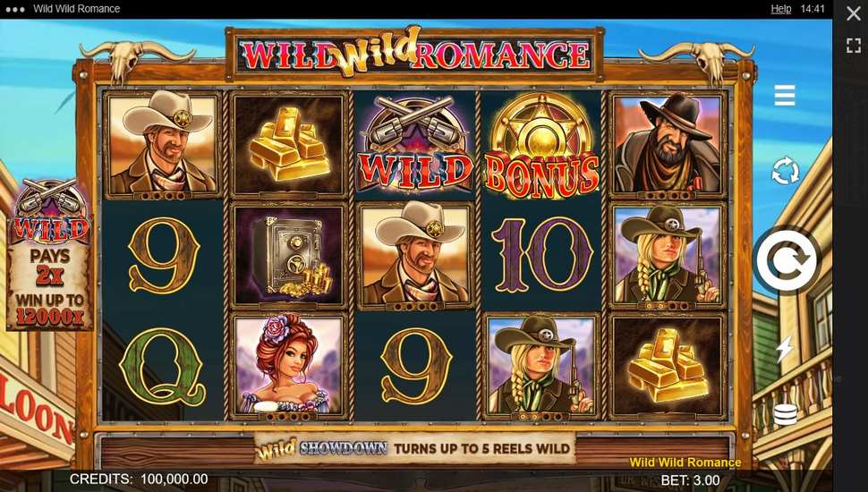868x492 pixels.
Task: Click the Wild Showdown banner below reels
Action: 415,448
